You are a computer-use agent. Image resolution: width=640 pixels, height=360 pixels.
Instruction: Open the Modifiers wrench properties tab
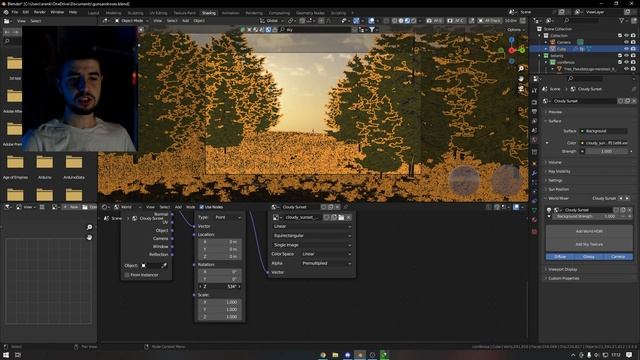(534, 173)
